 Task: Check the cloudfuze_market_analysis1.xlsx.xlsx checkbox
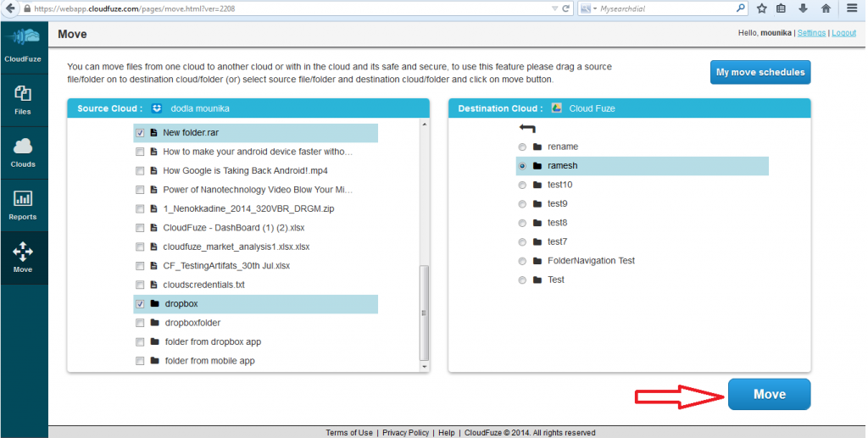coord(140,247)
